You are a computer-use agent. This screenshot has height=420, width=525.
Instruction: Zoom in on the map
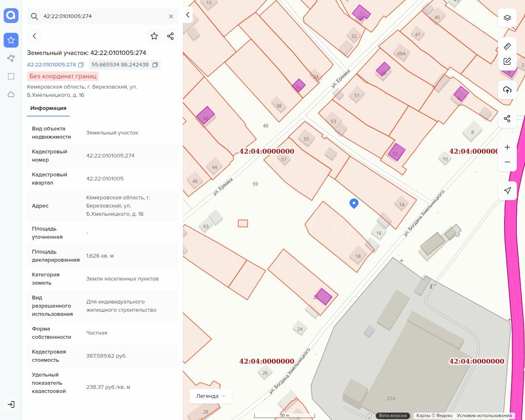point(507,147)
